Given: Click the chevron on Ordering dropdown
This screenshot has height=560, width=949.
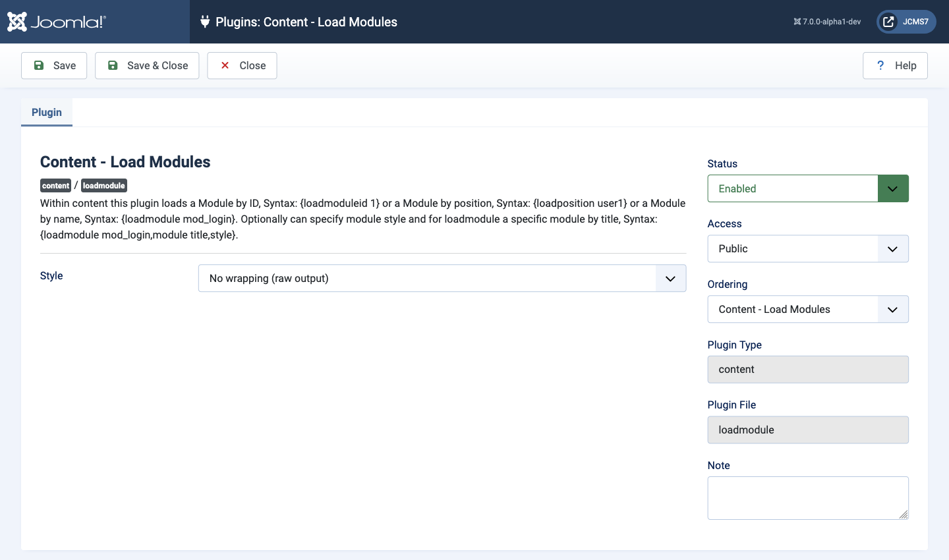Looking at the screenshot, I should click(x=893, y=309).
